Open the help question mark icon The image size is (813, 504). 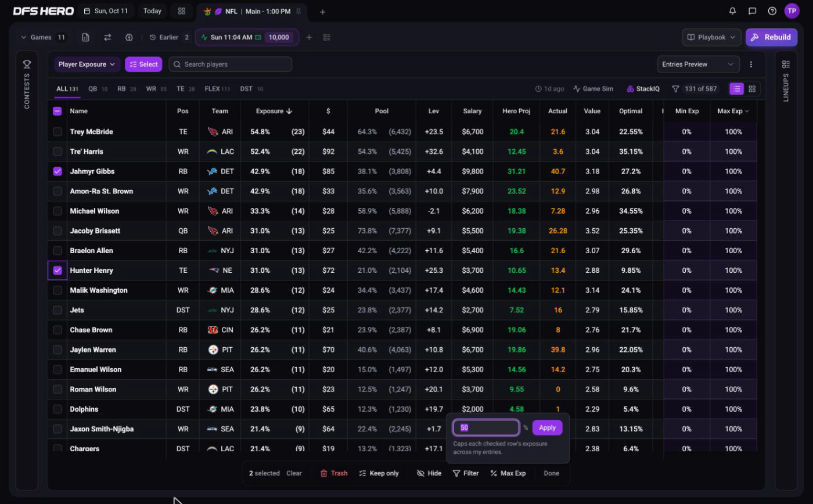(772, 11)
